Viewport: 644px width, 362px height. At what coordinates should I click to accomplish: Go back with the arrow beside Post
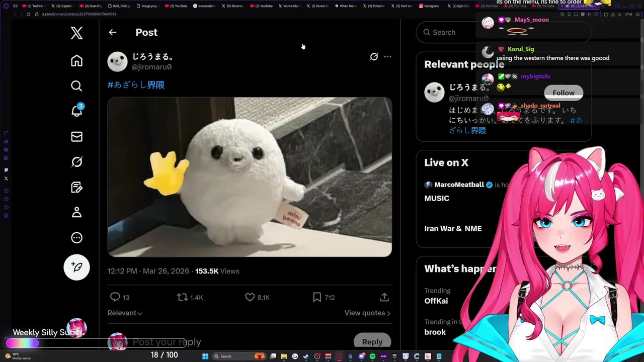click(x=113, y=32)
